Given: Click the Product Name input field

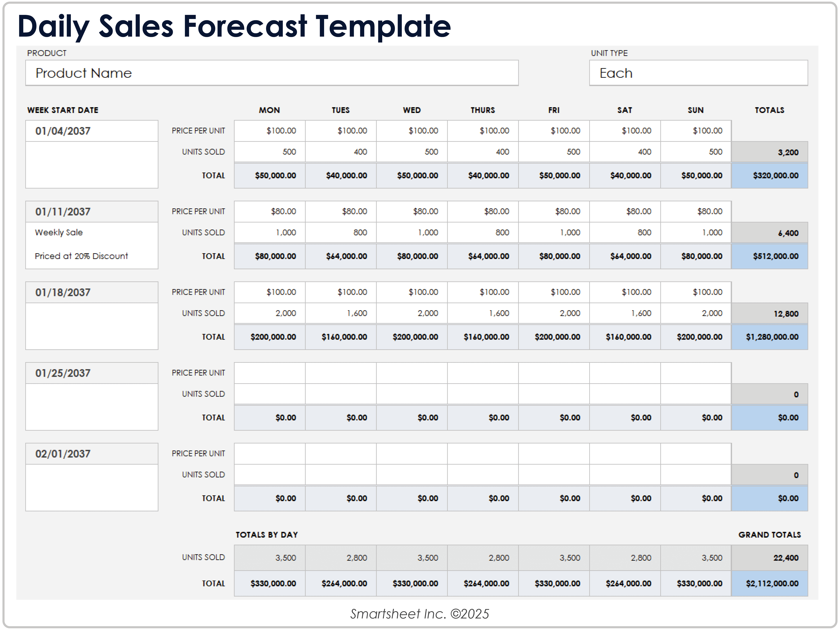Looking at the screenshot, I should [271, 73].
